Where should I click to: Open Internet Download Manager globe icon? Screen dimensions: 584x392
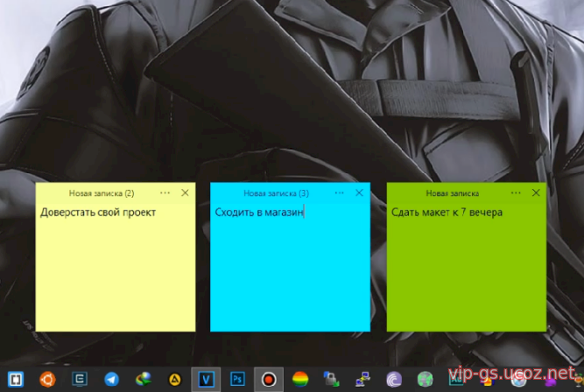coord(144,380)
